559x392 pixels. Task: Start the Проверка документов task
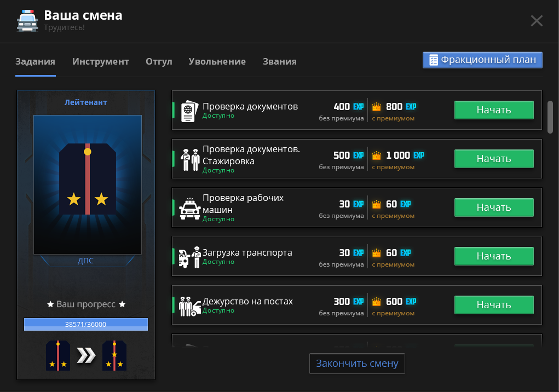tap(494, 110)
